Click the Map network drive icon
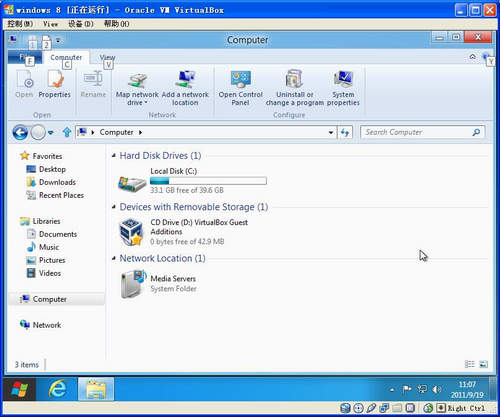Screen dimensions: 500x417 point(138,80)
